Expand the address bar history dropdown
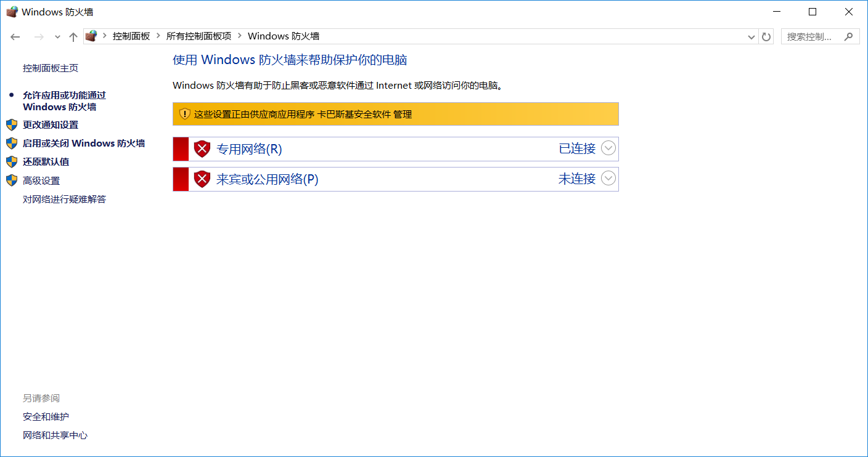 (751, 37)
